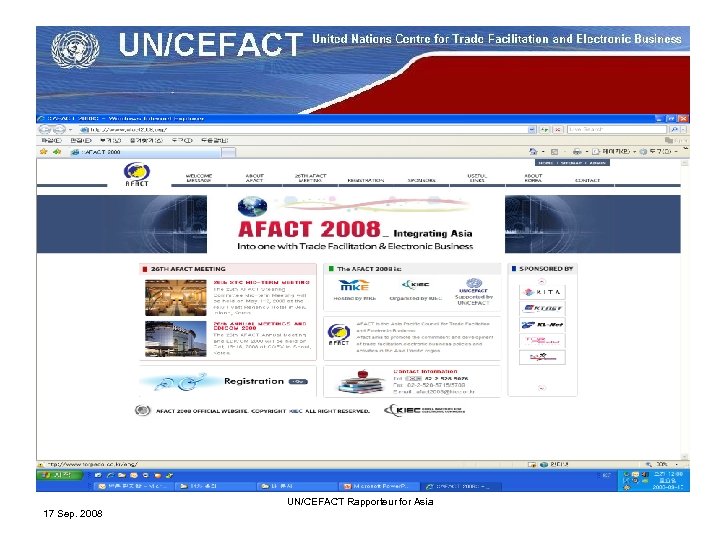Open the View menu in IE
Image resolution: width=720 pixels, height=540 pixels.
[111, 141]
